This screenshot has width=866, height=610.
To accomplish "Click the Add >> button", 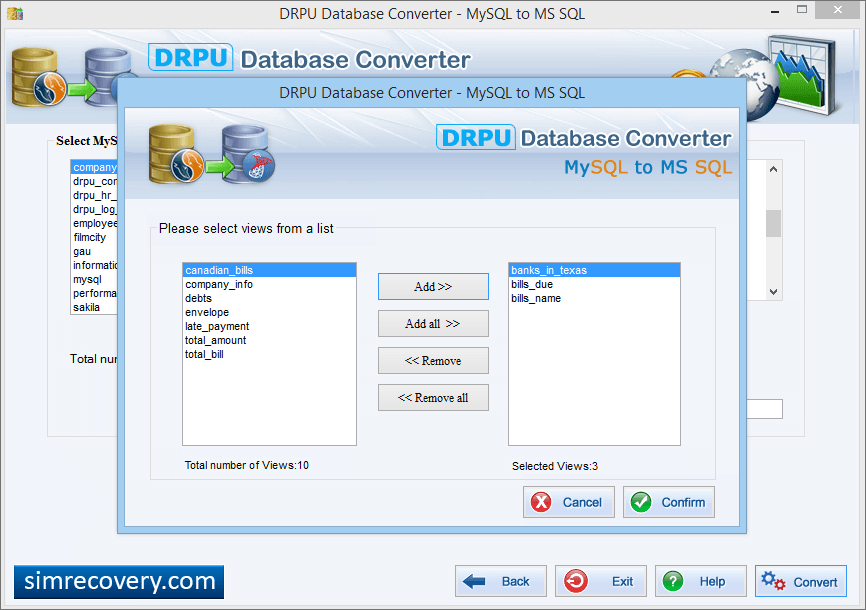I will pyautogui.click(x=433, y=286).
